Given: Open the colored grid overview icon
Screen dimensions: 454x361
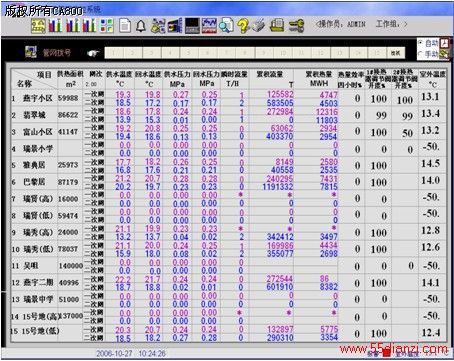Looking at the screenshot, I should (107, 26).
